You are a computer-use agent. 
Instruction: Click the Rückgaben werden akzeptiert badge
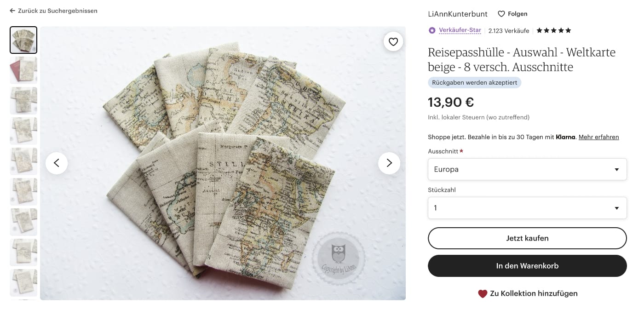pyautogui.click(x=474, y=82)
